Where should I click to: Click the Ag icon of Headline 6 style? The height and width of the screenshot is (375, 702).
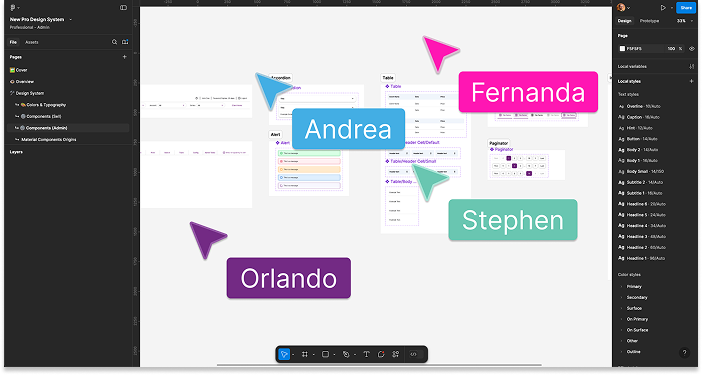[621, 204]
